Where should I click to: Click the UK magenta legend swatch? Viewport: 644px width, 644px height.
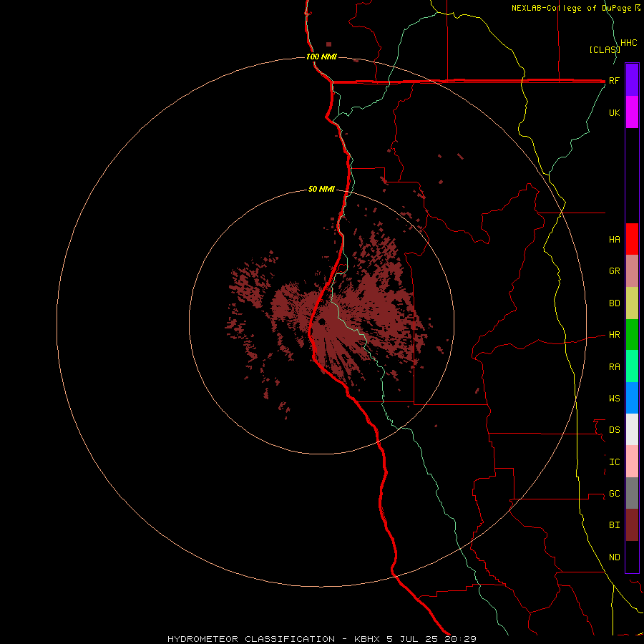coord(632,112)
